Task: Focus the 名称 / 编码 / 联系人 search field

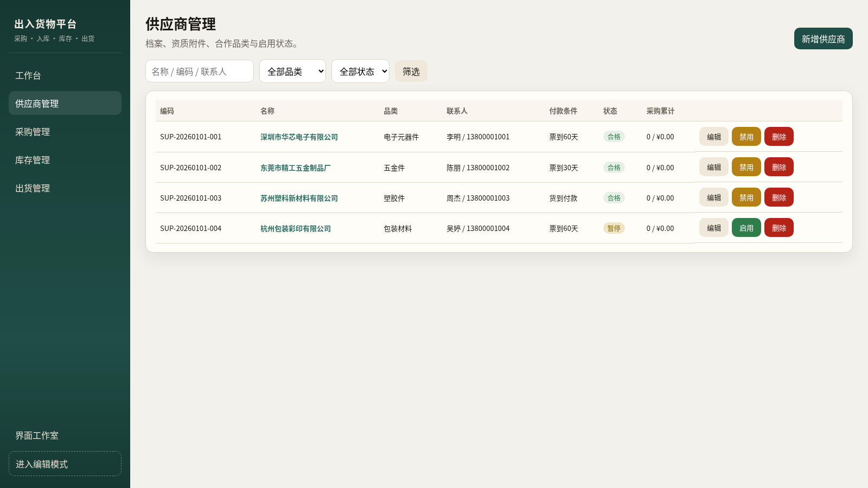Action: point(200,71)
